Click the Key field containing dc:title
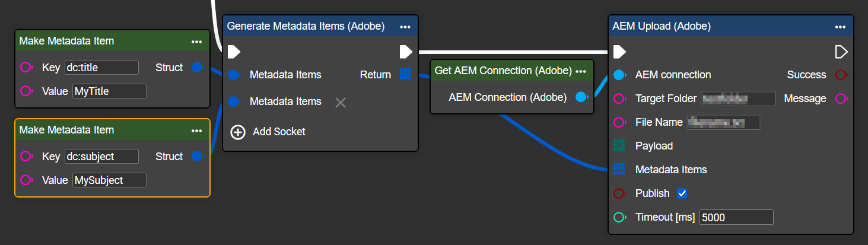The width and height of the screenshot is (868, 245). 101,68
